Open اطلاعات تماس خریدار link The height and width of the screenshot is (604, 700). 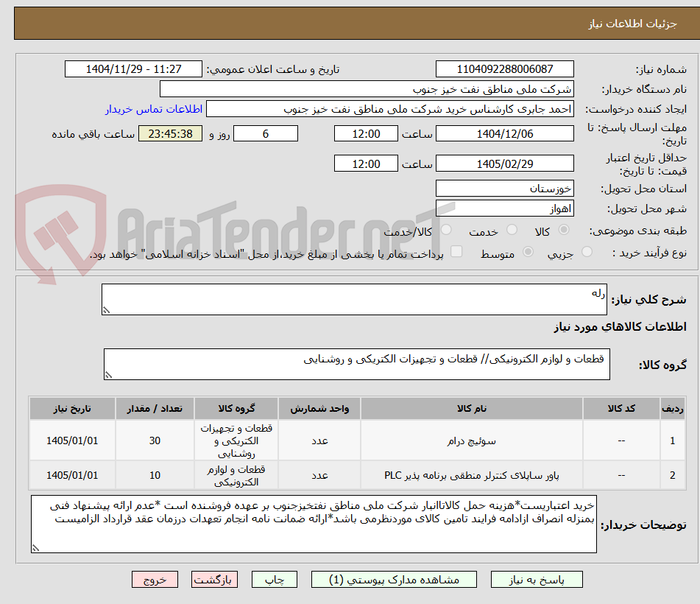pyautogui.click(x=154, y=109)
